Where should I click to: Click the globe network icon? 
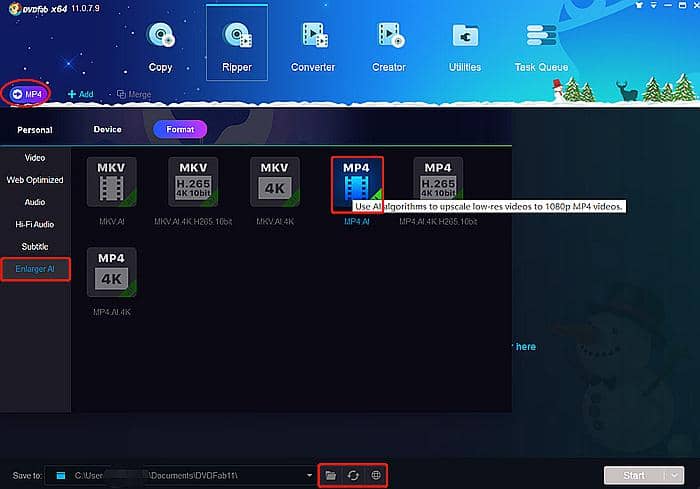[376, 476]
